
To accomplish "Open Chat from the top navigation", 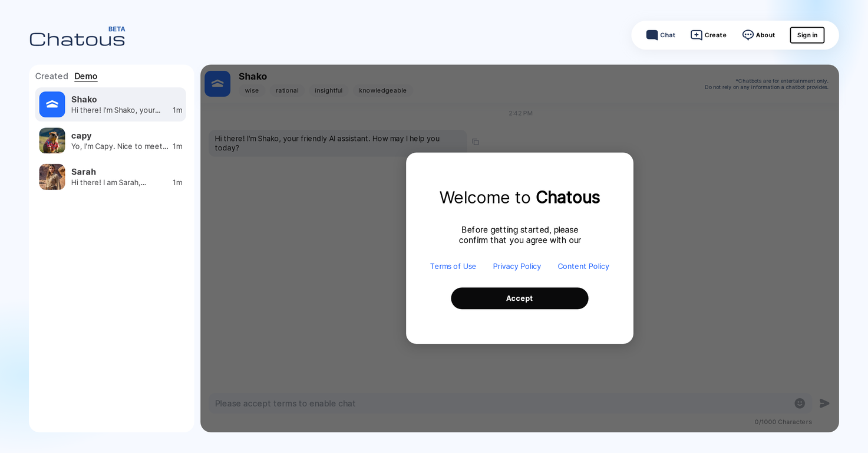I will pyautogui.click(x=661, y=35).
